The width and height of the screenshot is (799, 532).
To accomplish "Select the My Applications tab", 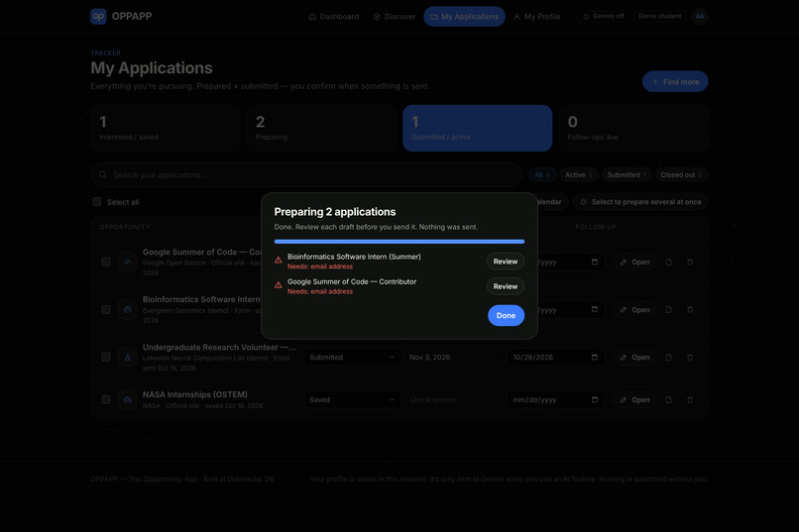I will click(x=464, y=17).
